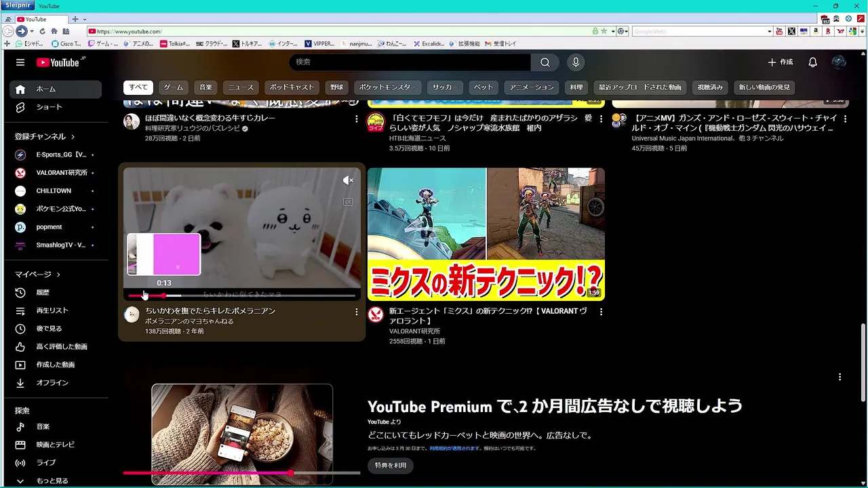Image resolution: width=868 pixels, height=488 pixels.
Task: Toggle captions on the preview video
Action: coord(348,202)
